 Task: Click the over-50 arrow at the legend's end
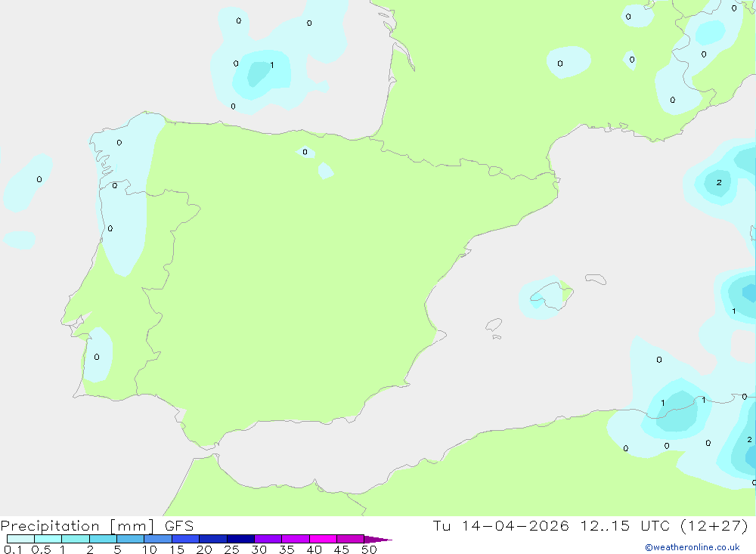click(x=377, y=539)
